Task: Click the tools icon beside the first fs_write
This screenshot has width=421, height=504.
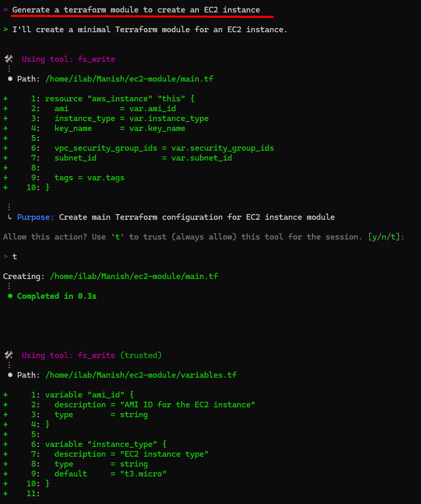Action: (x=9, y=59)
